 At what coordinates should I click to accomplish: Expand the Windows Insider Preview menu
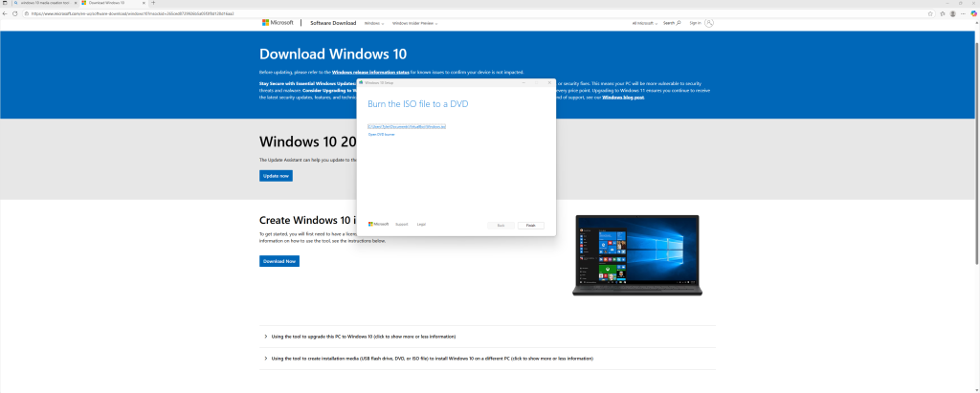click(414, 22)
